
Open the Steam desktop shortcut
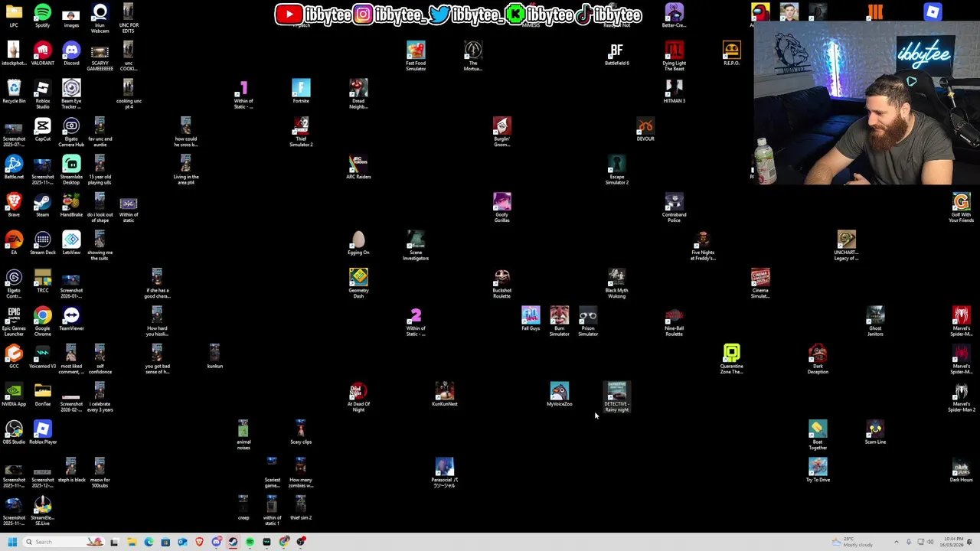[x=42, y=205]
